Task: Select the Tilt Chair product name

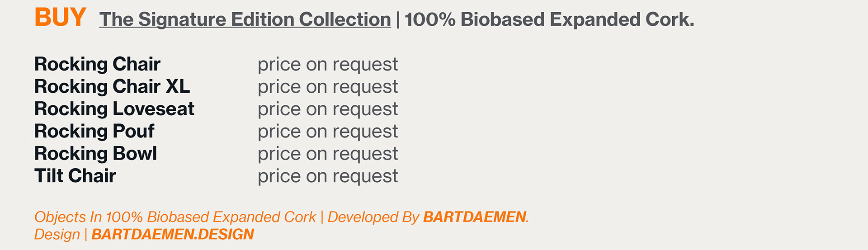Action: point(75,176)
